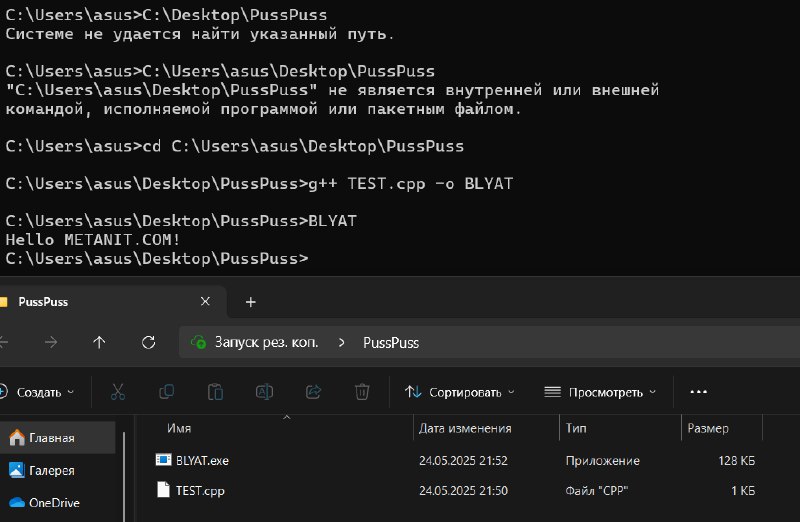Viewport: 800px width, 522px height.
Task: Click the Copy icon in Explorer toolbar
Action: point(166,392)
